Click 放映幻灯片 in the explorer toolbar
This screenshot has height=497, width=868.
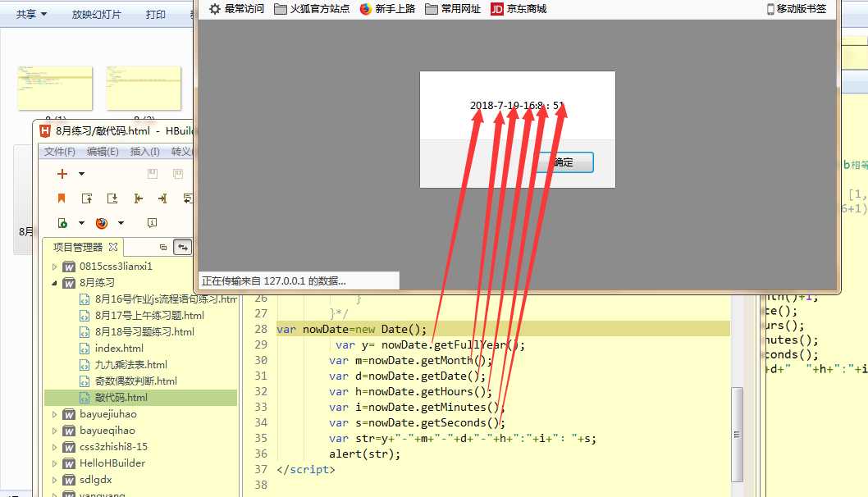pyautogui.click(x=96, y=14)
